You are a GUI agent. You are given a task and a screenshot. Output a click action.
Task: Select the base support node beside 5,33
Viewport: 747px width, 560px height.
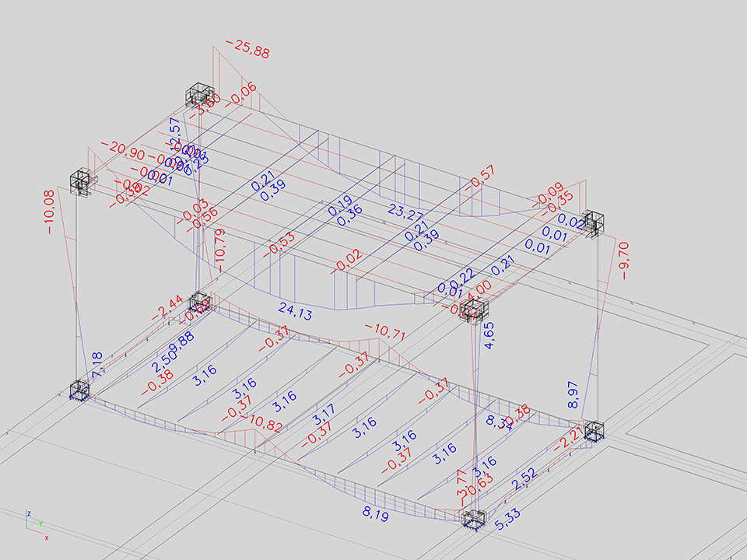[x=473, y=520]
